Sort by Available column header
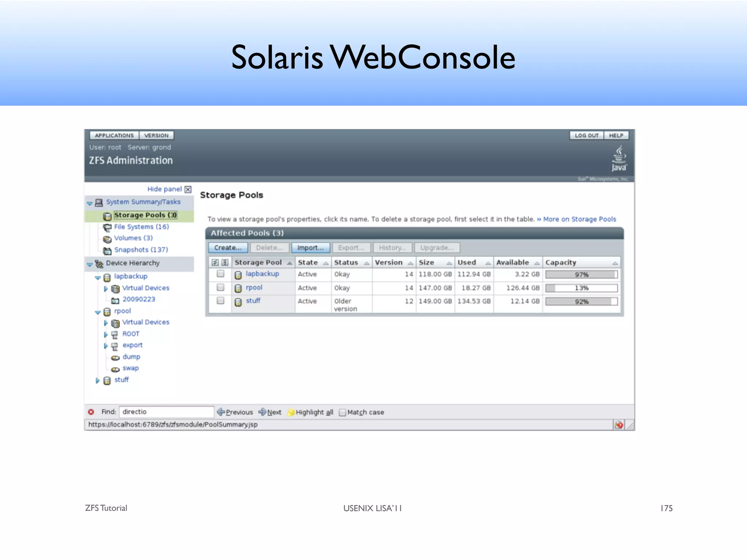 [518, 262]
